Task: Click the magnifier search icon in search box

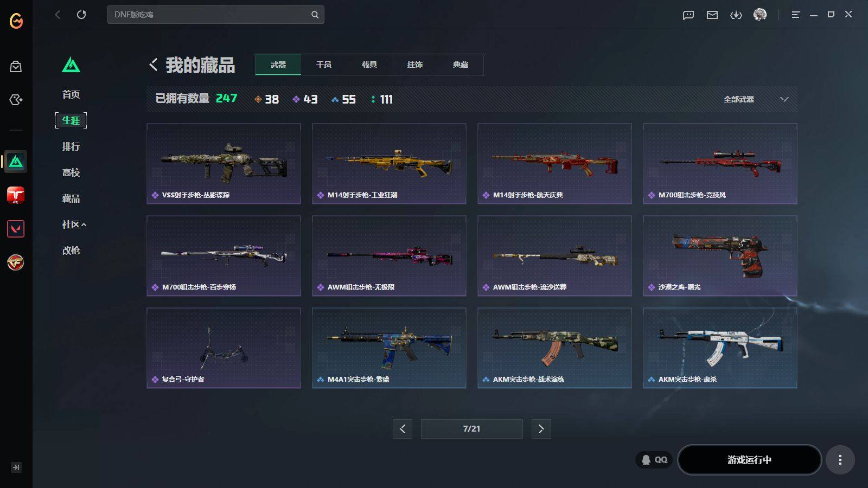Action: click(x=315, y=15)
